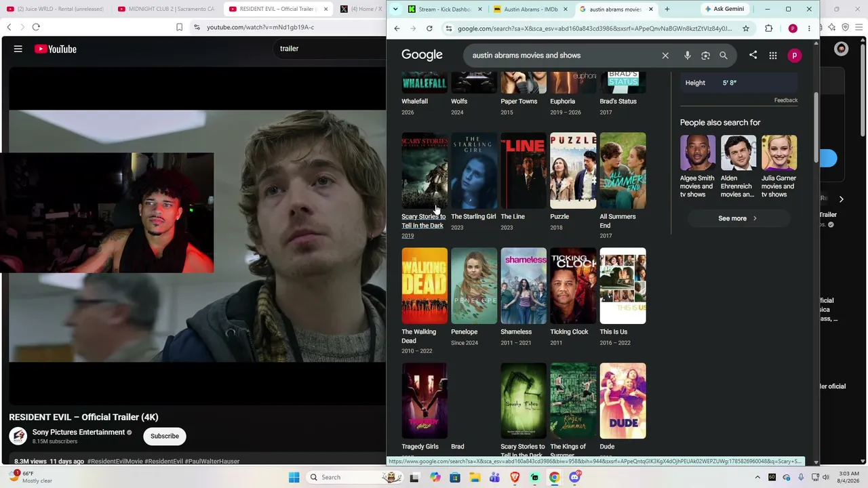868x488 pixels.
Task: Launch Brave from the taskbar
Action: 515,477
